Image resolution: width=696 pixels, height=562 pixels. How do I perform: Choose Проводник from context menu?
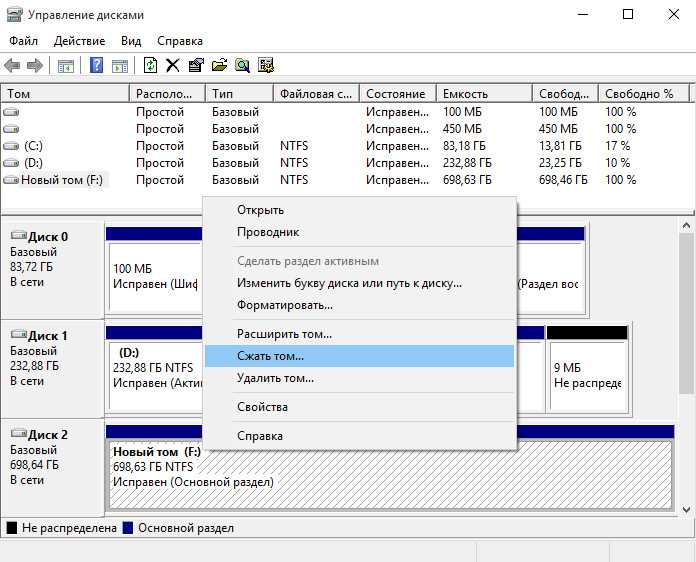tap(360, 232)
